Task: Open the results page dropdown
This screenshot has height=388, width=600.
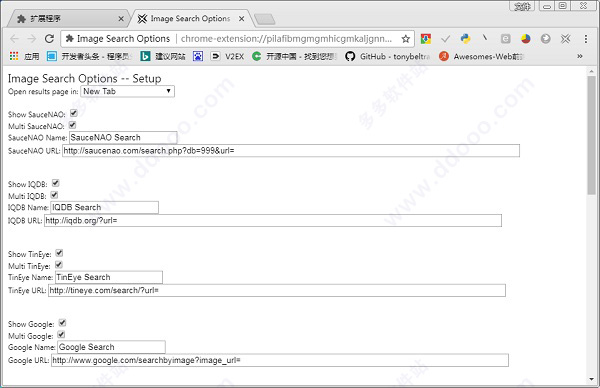Action: point(127,91)
